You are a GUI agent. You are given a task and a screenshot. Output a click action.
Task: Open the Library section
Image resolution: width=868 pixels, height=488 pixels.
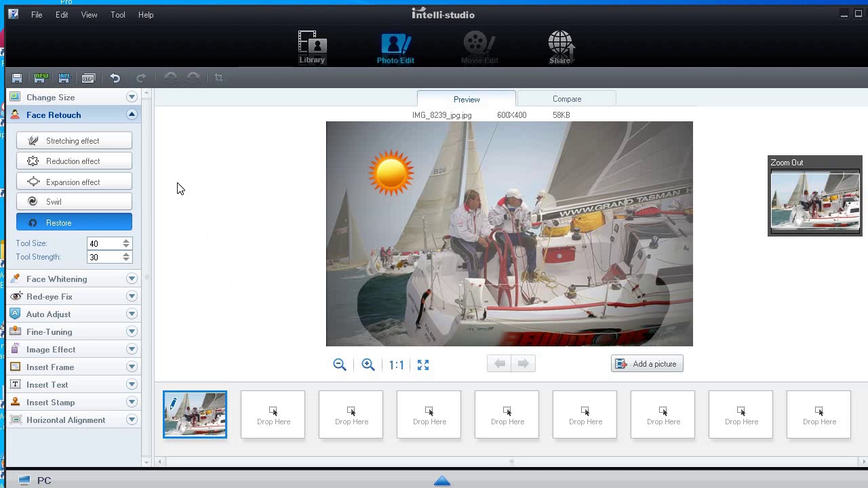pyautogui.click(x=312, y=47)
